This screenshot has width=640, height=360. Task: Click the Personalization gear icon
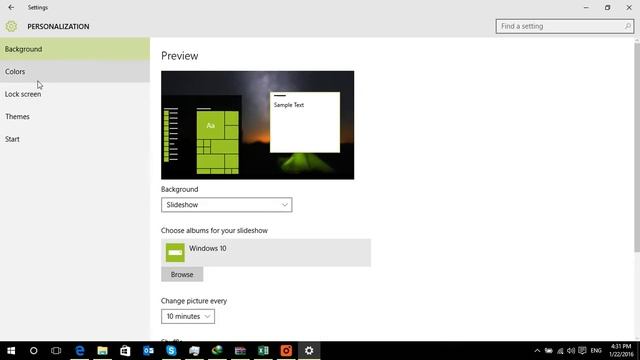(11, 26)
